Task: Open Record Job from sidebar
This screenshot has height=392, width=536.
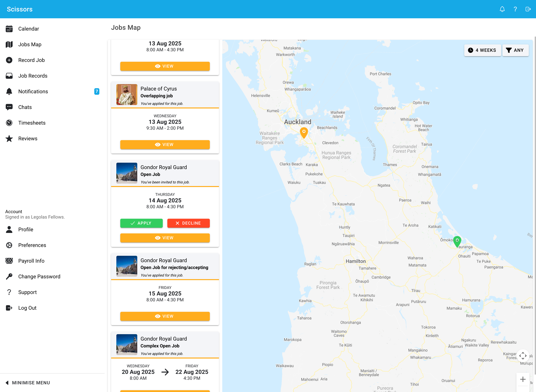Action: [31, 60]
